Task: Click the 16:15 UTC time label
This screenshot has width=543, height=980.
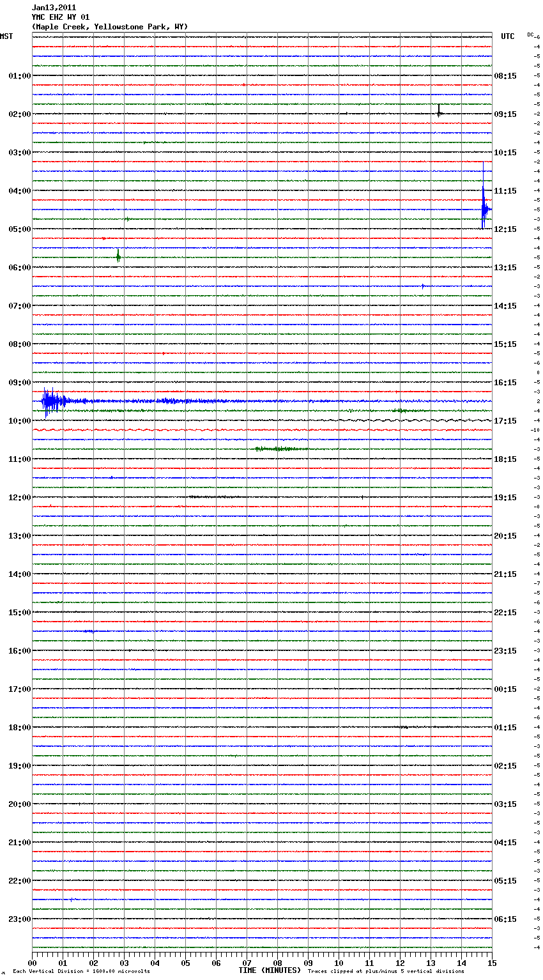Action: point(505,383)
